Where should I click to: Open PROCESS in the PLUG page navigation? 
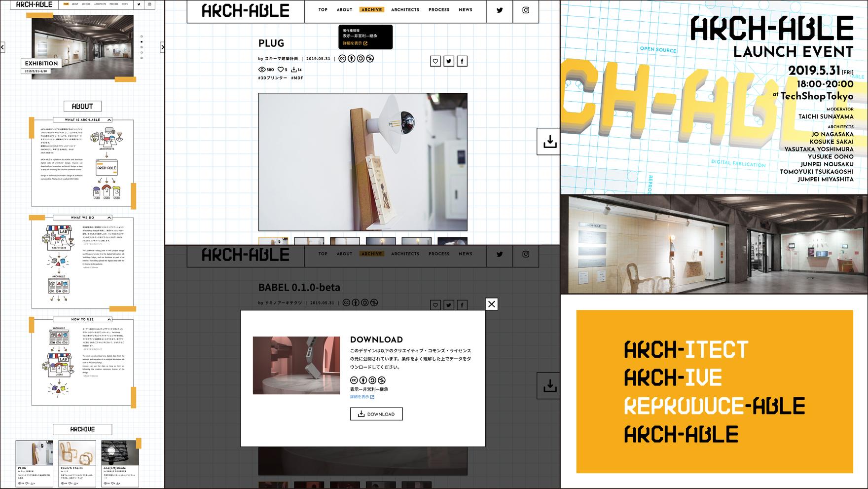point(439,10)
